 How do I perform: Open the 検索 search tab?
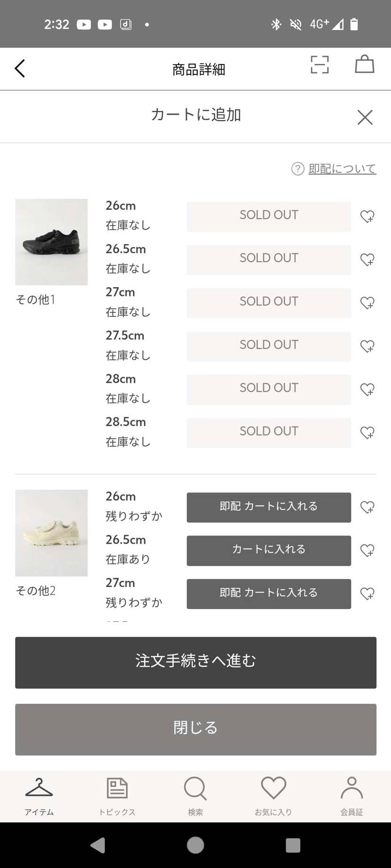click(195, 796)
